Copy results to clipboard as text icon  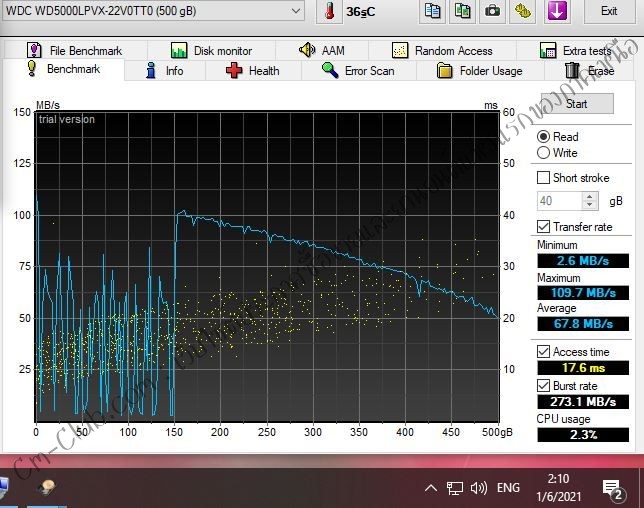tap(432, 11)
